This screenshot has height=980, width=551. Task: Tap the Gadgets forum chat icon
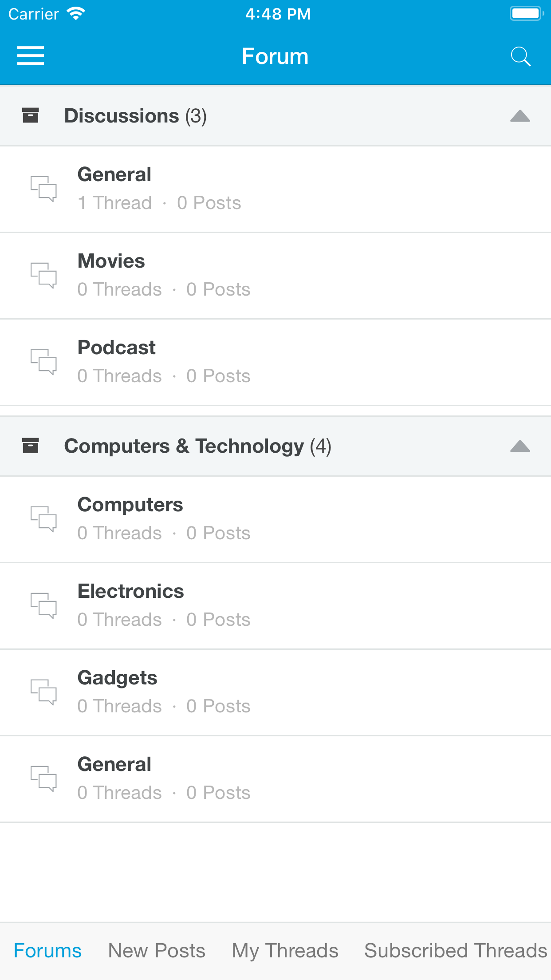click(43, 692)
